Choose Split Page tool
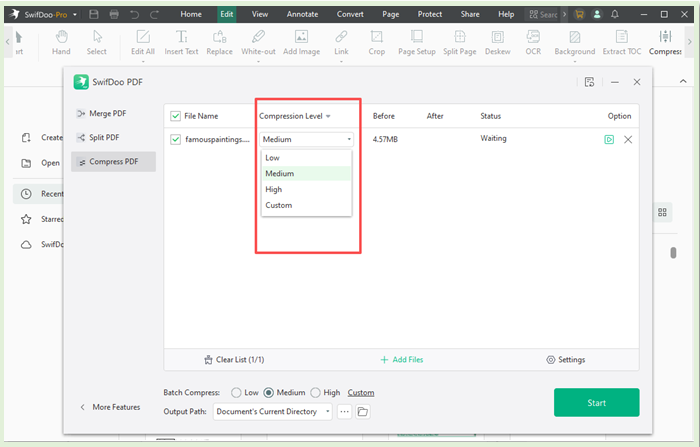 pos(459,43)
